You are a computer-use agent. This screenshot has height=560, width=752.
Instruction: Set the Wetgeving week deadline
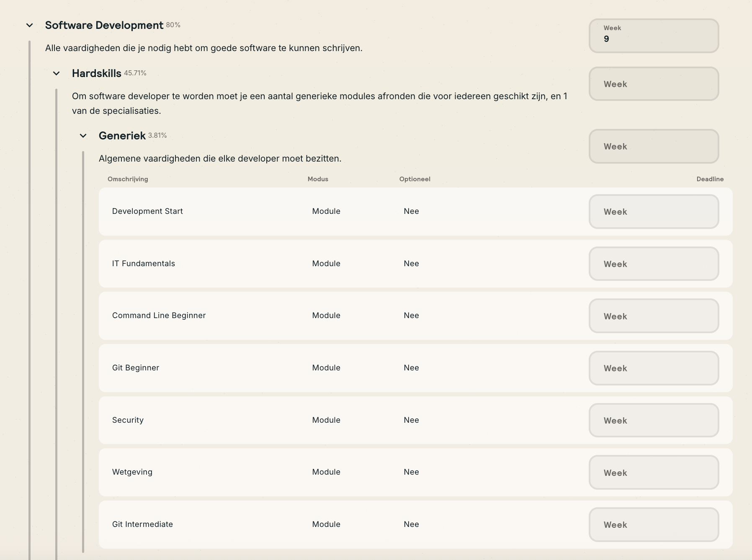[653, 473]
